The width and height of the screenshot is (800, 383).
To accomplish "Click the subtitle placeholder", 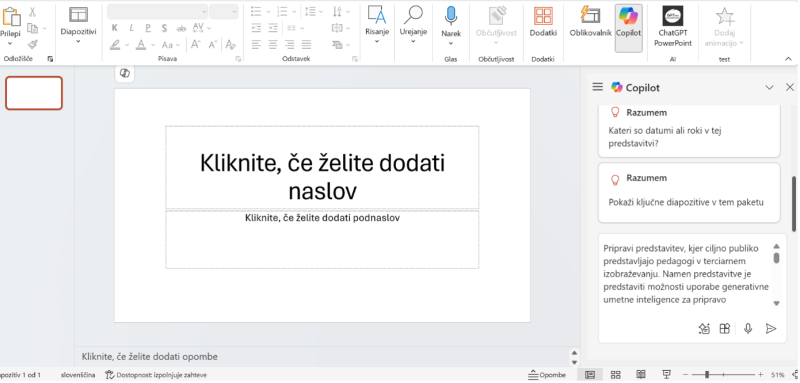I will click(322, 239).
